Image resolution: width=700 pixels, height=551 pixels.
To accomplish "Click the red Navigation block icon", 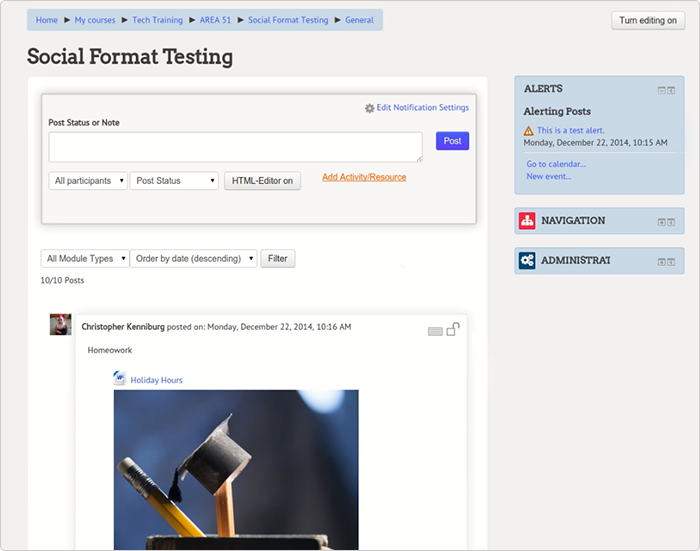I will tap(527, 221).
